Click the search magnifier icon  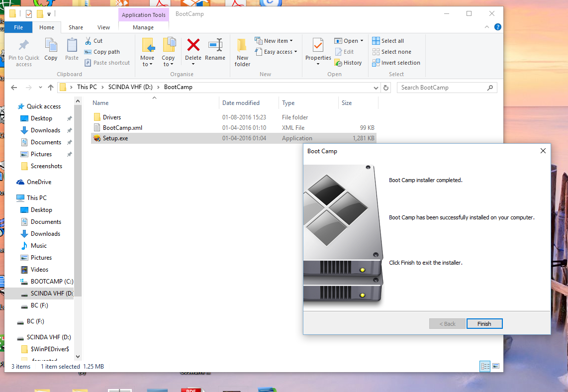pos(490,88)
